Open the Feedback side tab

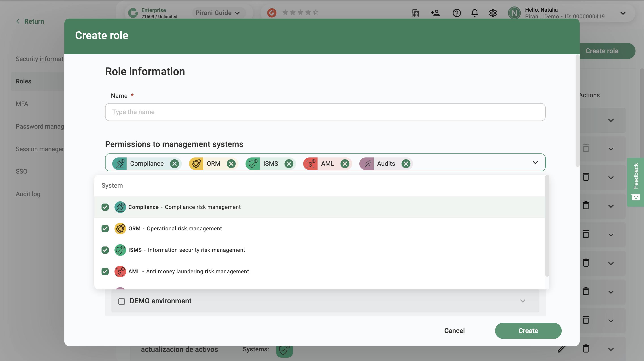[636, 182]
